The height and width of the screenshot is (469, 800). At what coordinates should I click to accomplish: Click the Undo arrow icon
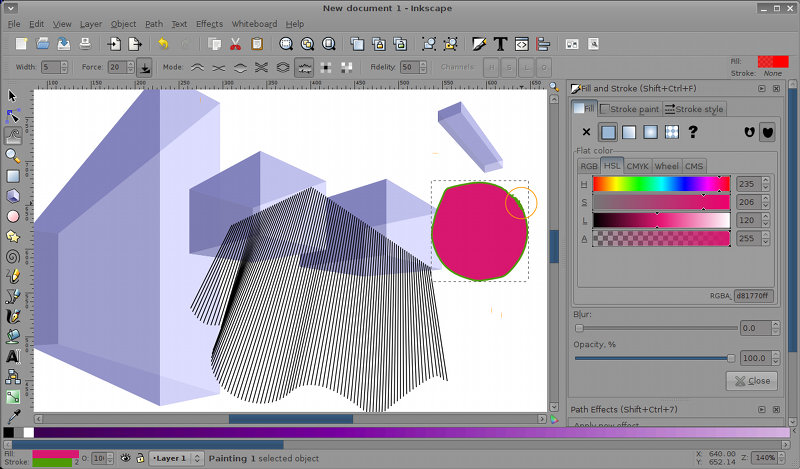tap(163, 44)
